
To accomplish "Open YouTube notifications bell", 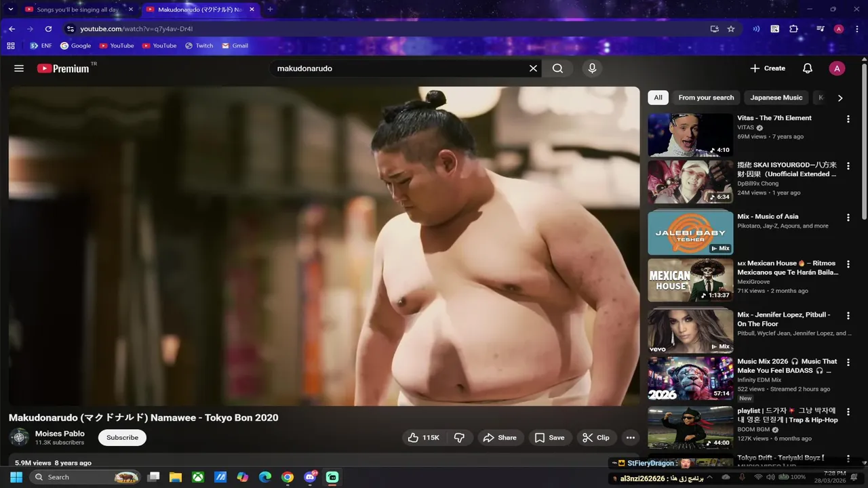I will pos(808,68).
